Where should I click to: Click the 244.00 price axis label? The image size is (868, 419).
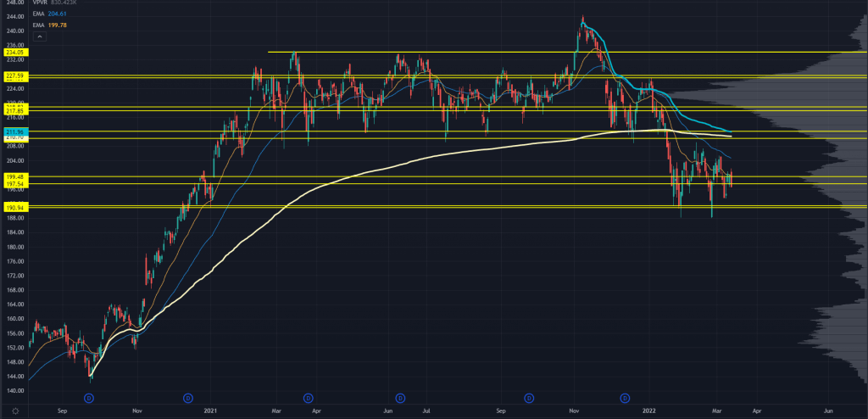(14, 17)
